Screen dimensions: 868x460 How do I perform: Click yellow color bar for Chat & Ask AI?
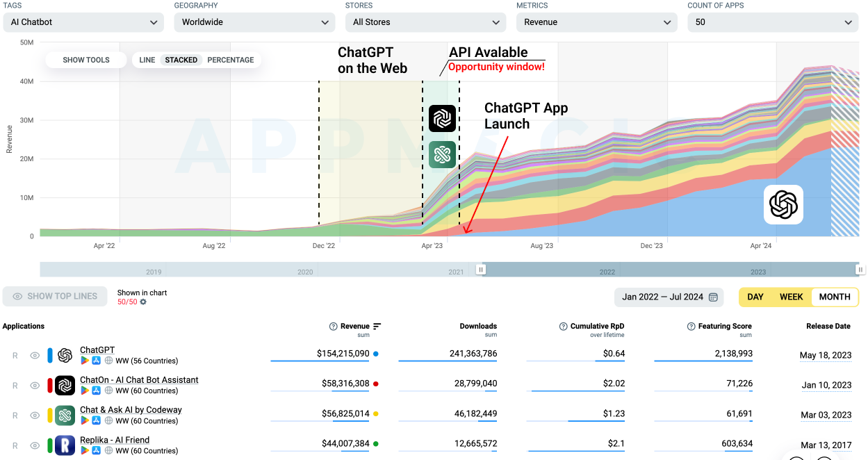[x=50, y=416]
